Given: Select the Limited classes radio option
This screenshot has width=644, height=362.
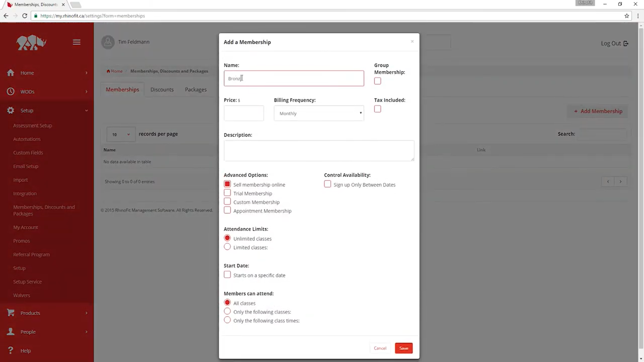Looking at the screenshot, I should [227, 247].
